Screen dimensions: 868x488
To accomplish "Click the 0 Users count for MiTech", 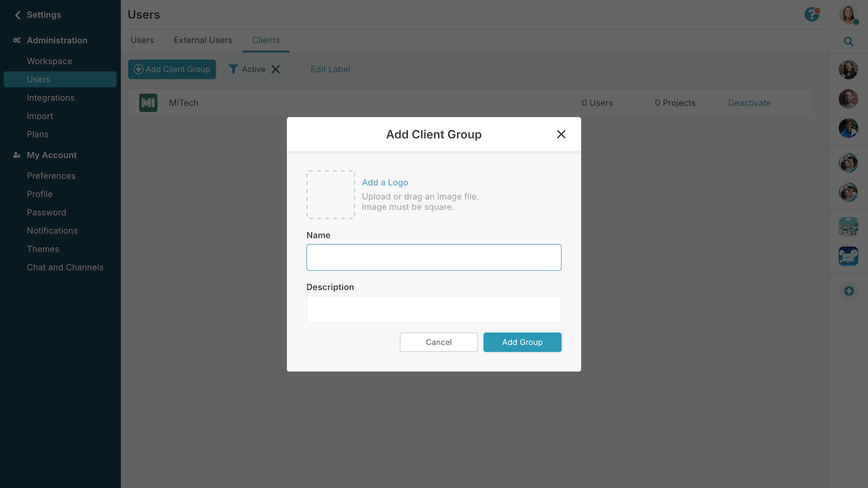I will point(597,103).
